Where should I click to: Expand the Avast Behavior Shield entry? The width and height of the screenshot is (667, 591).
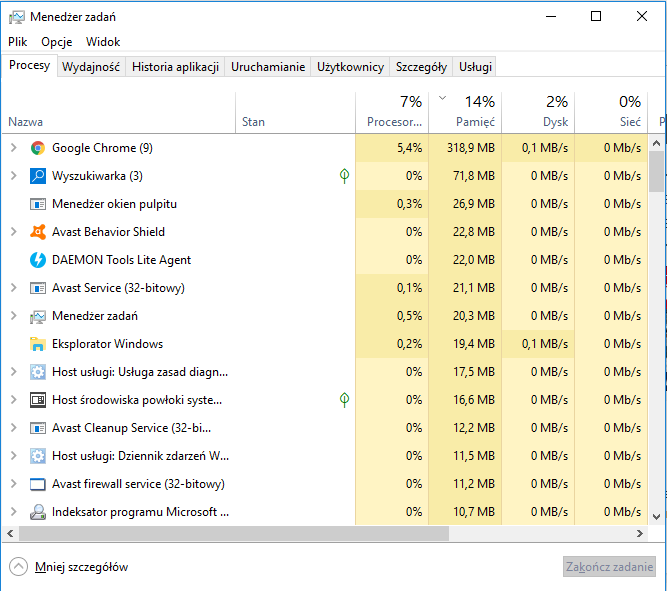[14, 232]
